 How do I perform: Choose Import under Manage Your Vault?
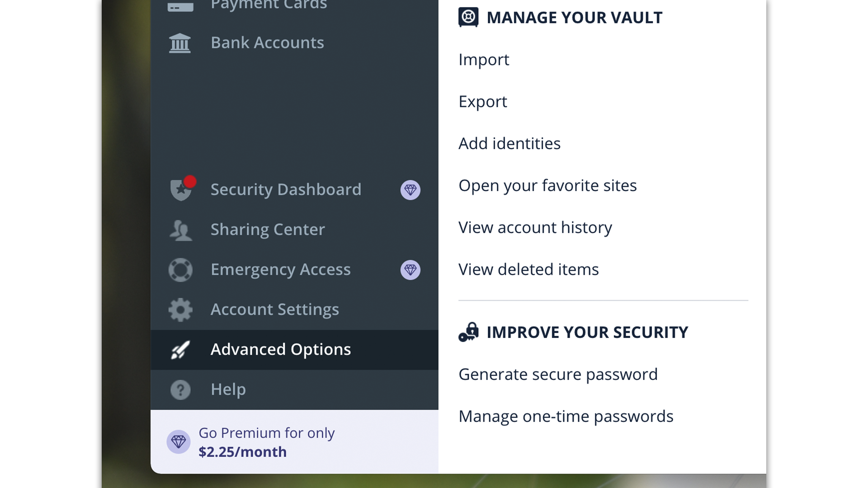pos(484,60)
